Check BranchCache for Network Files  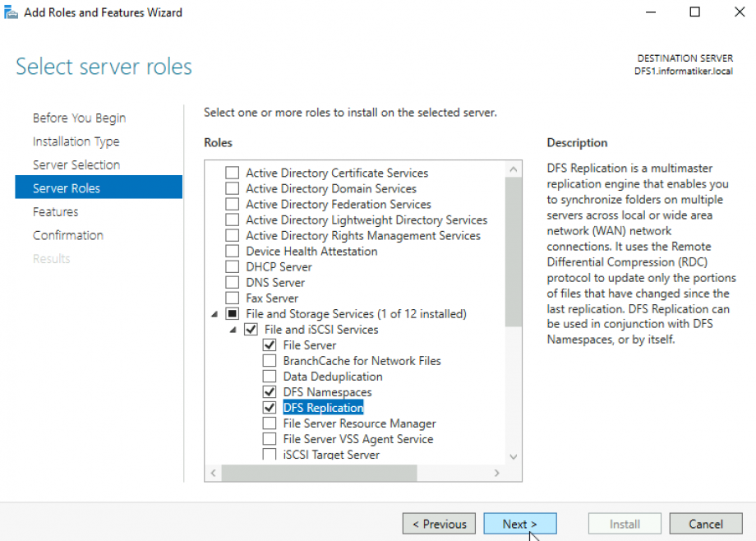pos(270,360)
